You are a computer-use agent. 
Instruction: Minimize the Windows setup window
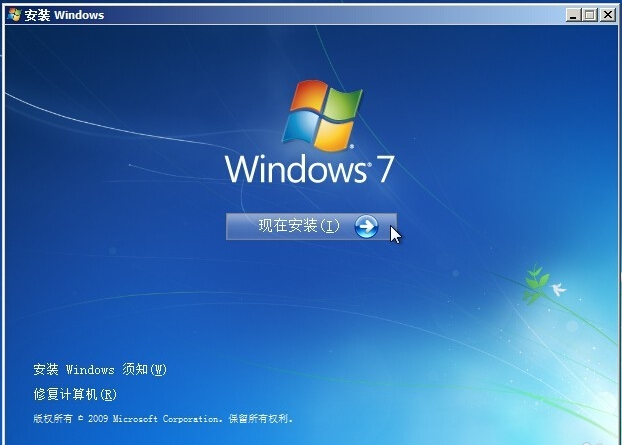click(x=573, y=15)
